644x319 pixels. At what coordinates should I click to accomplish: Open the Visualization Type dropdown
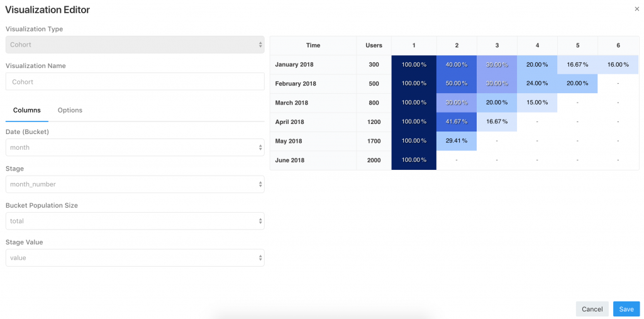(135, 45)
